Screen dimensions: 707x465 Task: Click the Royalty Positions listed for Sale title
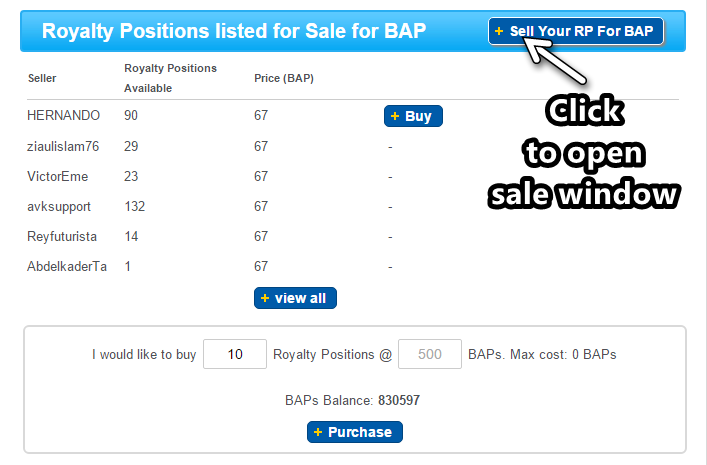tap(234, 31)
